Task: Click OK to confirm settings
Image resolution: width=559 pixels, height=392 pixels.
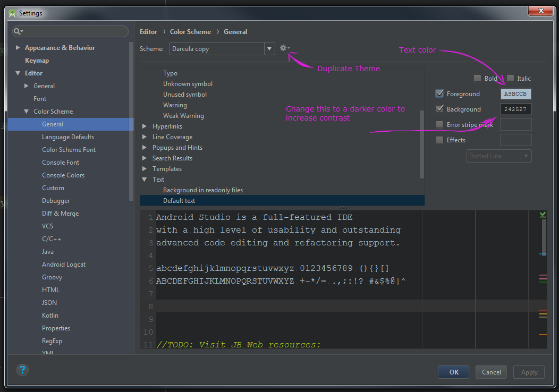Action: (453, 372)
